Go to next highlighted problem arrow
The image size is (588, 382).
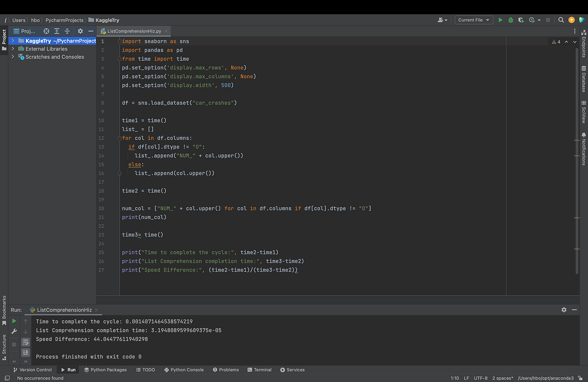click(575, 42)
